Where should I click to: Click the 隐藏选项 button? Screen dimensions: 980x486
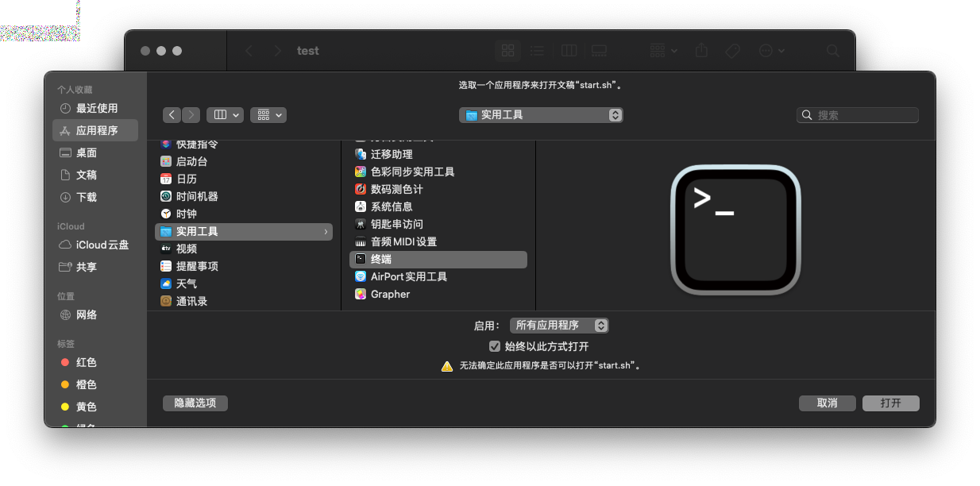pos(195,403)
